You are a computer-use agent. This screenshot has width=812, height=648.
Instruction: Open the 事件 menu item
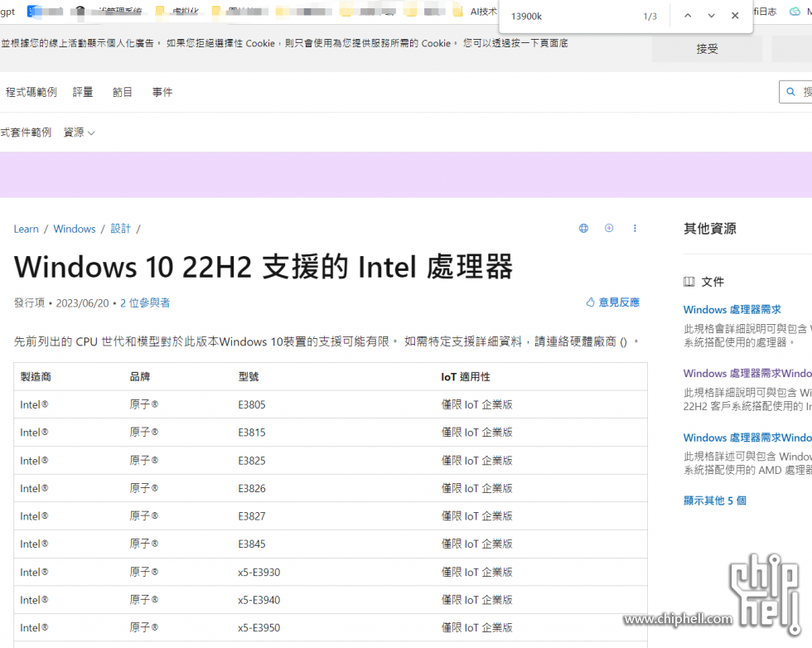(x=162, y=92)
